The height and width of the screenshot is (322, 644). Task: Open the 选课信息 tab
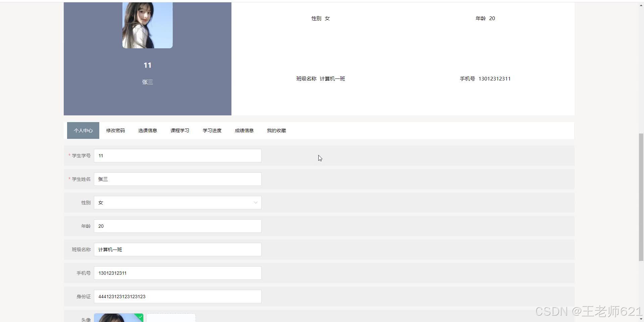point(148,130)
